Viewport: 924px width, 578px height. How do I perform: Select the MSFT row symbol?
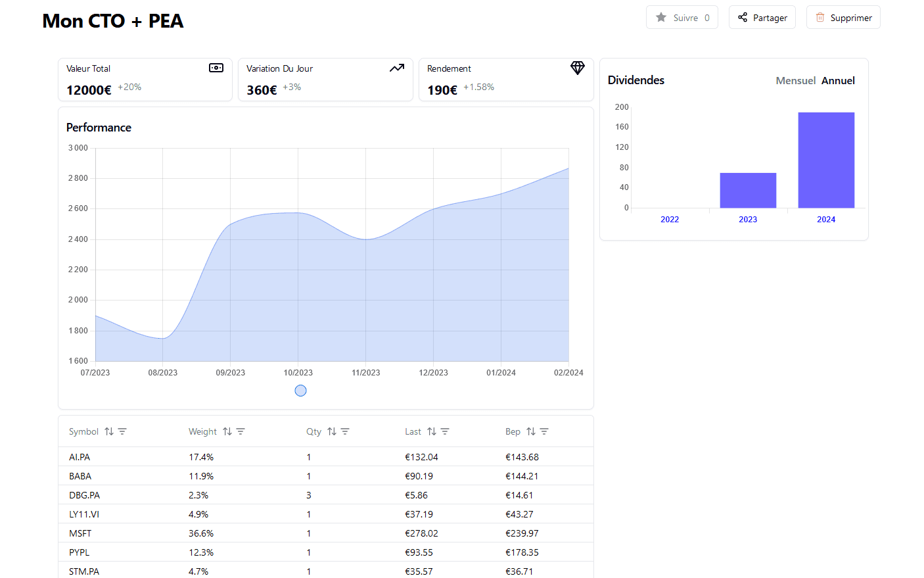pos(80,533)
